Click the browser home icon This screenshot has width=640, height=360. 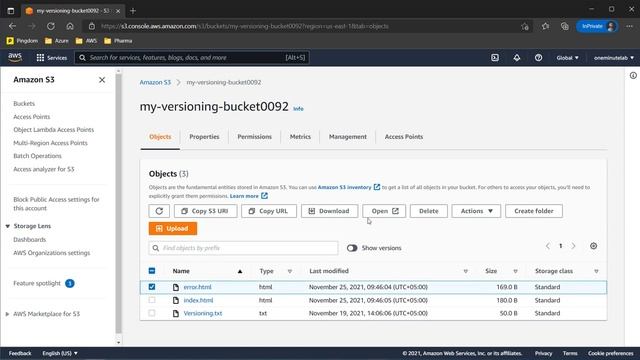point(70,26)
